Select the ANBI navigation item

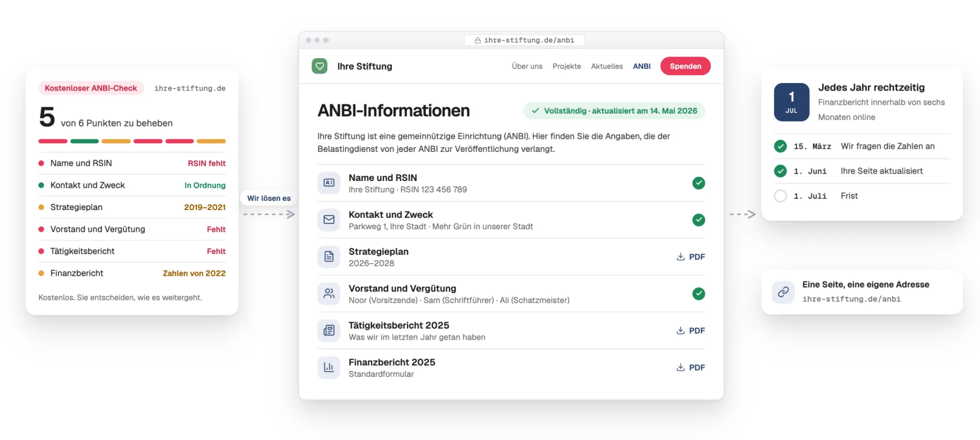[x=642, y=66]
